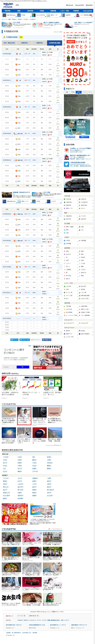95x644 pixels.
Task: Click the 火山 volcano icon in sidebar
Action: coord(80,230)
